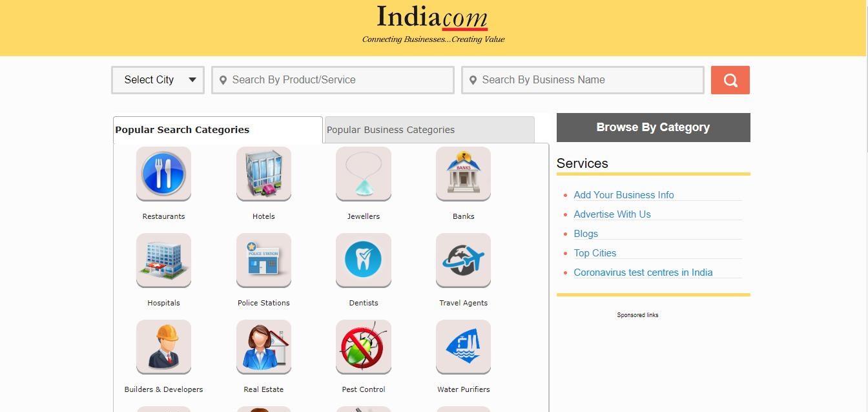This screenshot has width=868, height=412.
Task: Select the Police Stations icon
Action: tap(263, 260)
